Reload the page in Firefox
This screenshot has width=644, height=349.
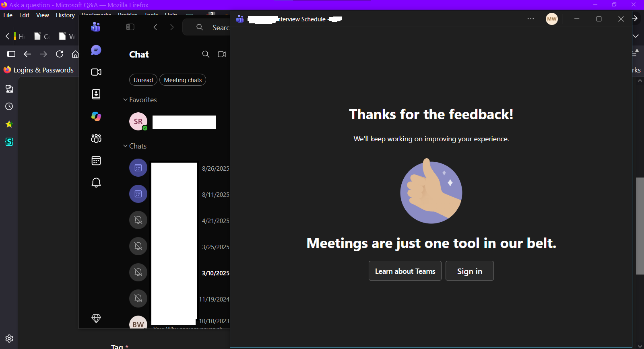click(x=60, y=54)
